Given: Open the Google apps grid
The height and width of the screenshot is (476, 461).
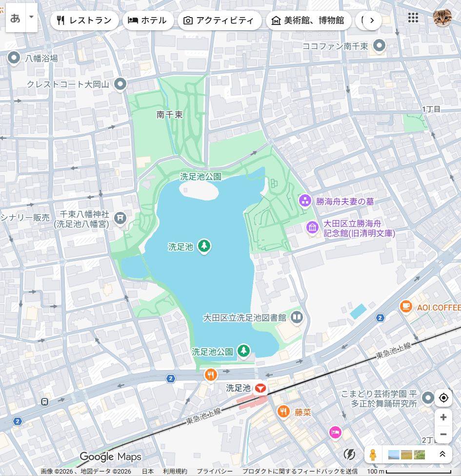Looking at the screenshot, I should click(x=413, y=18).
